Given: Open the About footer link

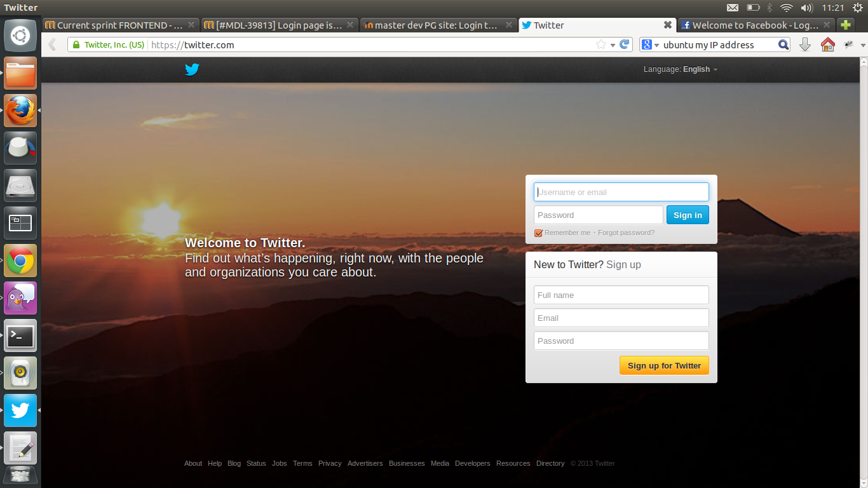Looking at the screenshot, I should 193,463.
